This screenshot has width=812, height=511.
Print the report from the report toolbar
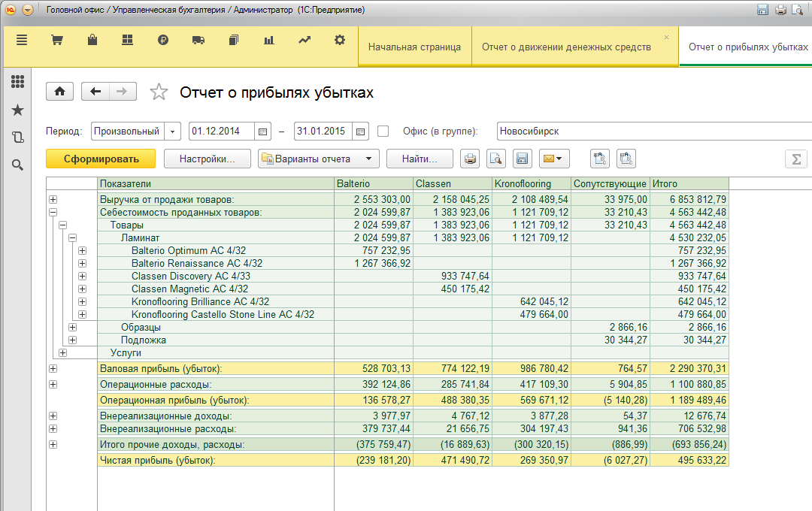[x=470, y=159]
